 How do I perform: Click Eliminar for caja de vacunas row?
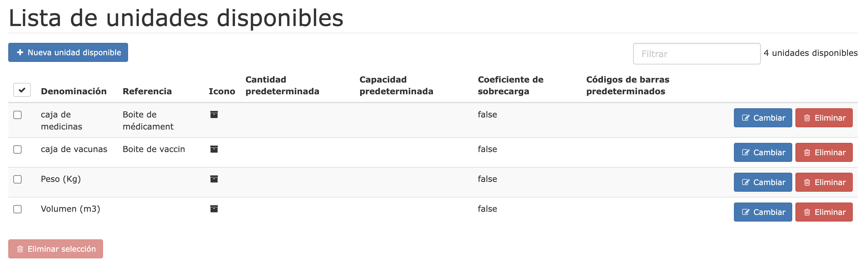pyautogui.click(x=824, y=153)
